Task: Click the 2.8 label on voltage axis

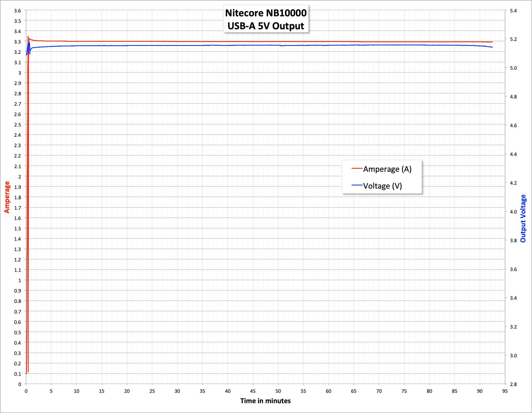Action: (513, 384)
